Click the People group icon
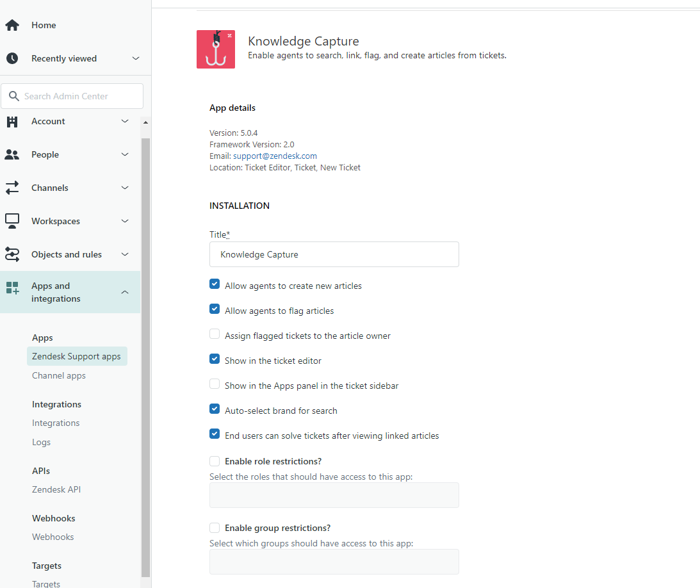Screen dimensions: 700x588 12,154
